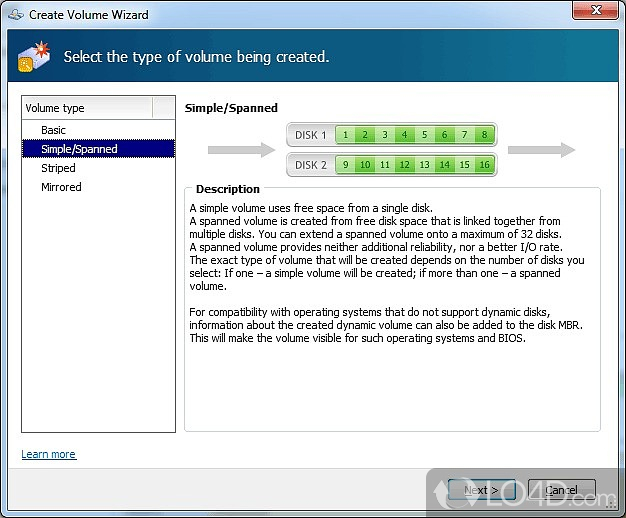Click the DISK 1 label in the diagram
626x518 pixels.
(311, 135)
